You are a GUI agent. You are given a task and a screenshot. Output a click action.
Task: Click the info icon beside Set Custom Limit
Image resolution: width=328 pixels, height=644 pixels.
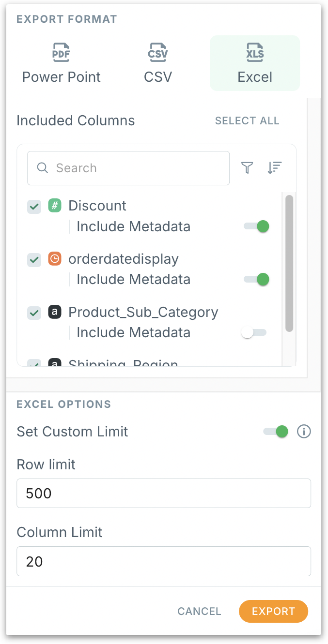click(x=304, y=431)
